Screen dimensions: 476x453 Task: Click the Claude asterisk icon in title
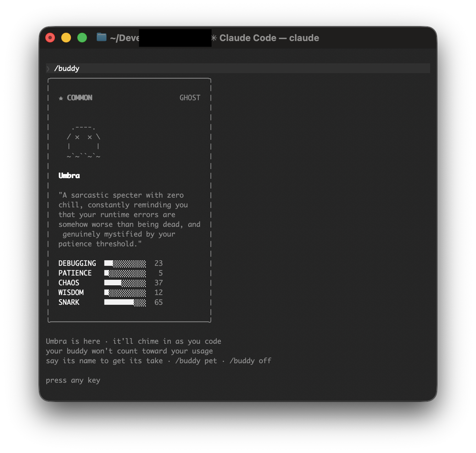tap(214, 38)
